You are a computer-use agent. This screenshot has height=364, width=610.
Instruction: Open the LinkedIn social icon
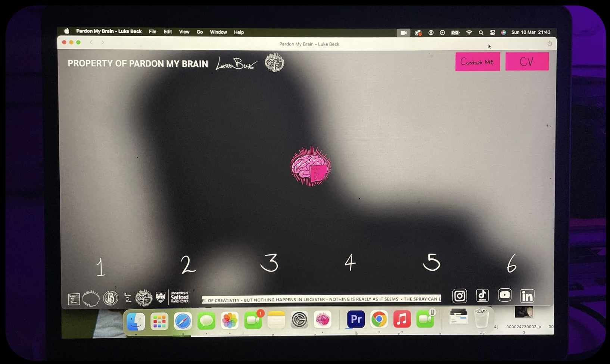(x=527, y=296)
